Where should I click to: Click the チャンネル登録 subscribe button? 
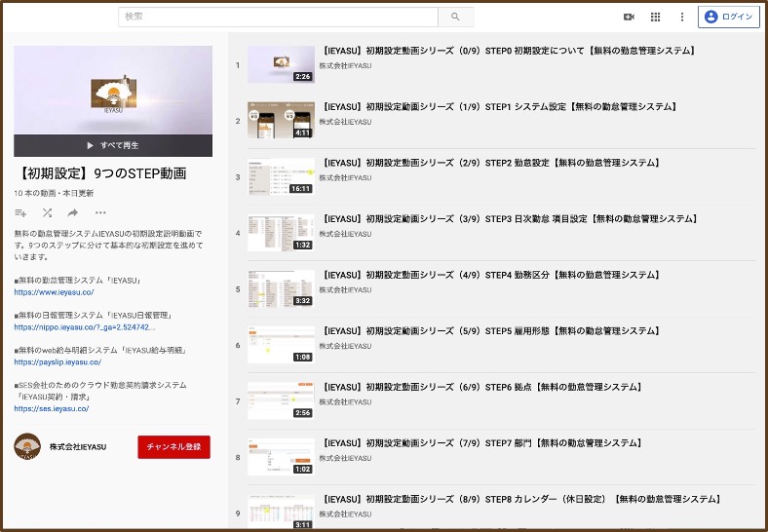173,447
